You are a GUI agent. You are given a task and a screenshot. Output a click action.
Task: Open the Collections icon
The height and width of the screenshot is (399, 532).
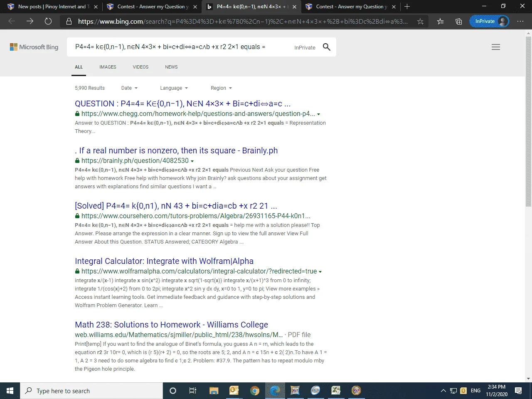tap(458, 21)
